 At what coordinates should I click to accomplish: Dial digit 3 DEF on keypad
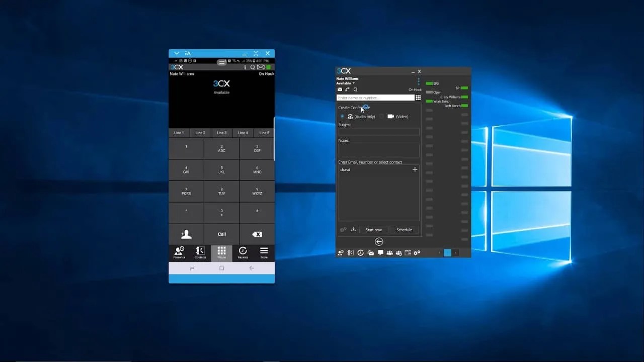[257, 148]
